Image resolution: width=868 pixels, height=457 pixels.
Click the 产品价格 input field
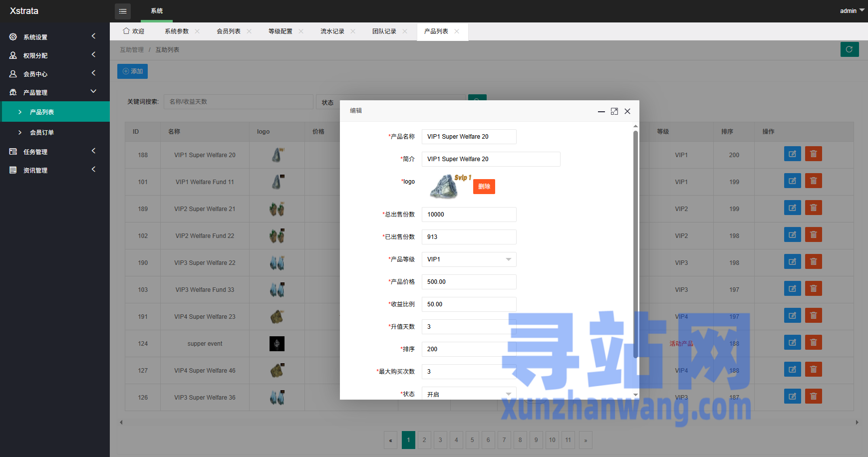pos(469,282)
